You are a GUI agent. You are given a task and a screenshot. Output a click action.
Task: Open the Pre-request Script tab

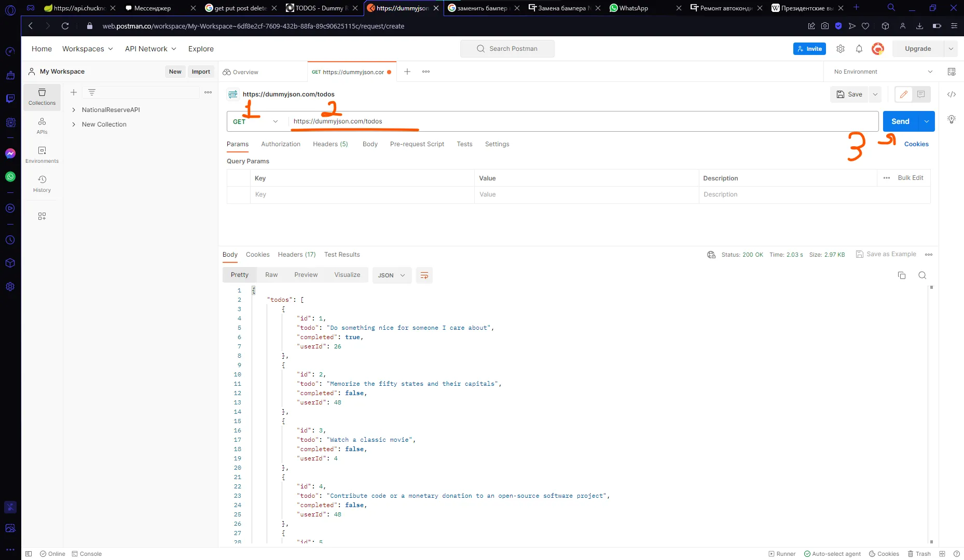click(x=417, y=144)
